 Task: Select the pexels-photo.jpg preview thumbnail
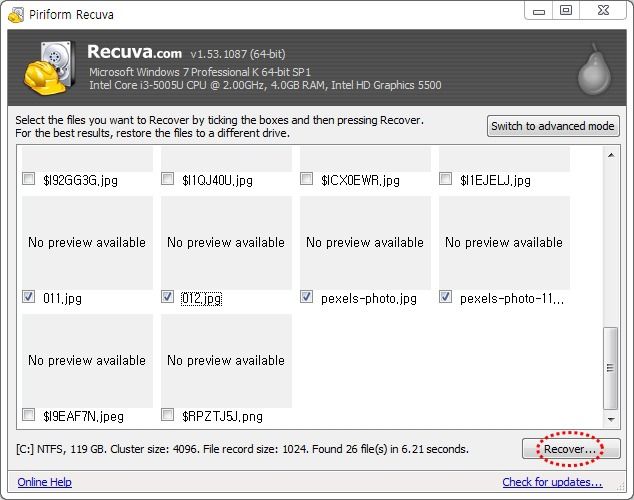[x=366, y=243]
